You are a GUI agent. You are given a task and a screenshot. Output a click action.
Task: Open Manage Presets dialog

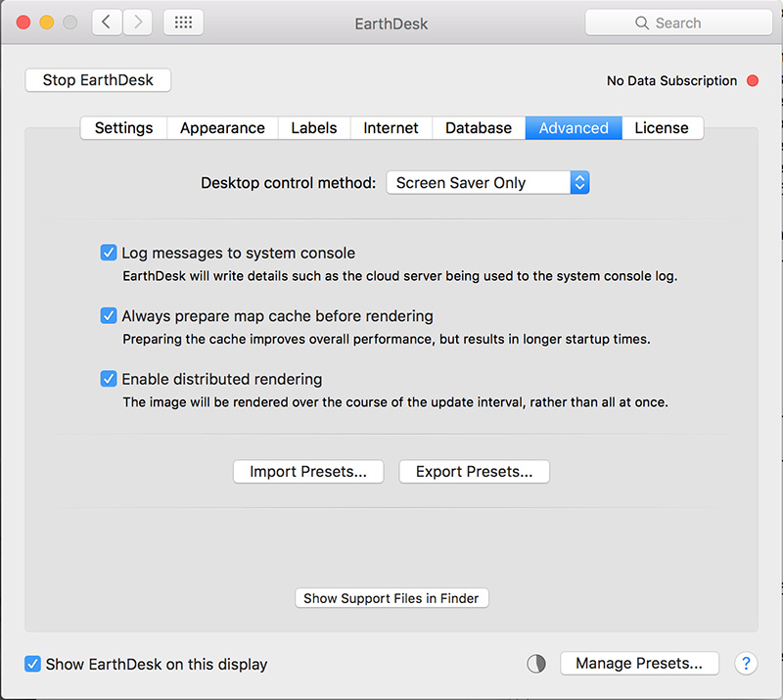[639, 664]
